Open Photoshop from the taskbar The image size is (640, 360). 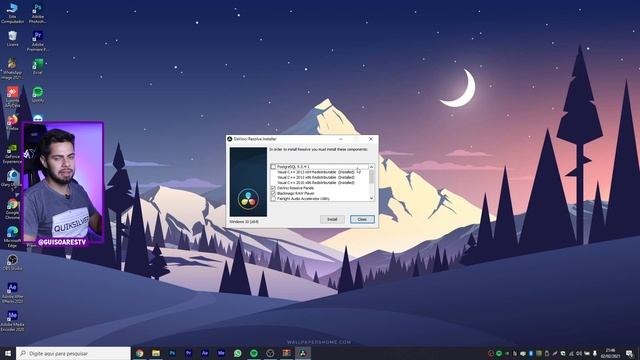click(172, 353)
